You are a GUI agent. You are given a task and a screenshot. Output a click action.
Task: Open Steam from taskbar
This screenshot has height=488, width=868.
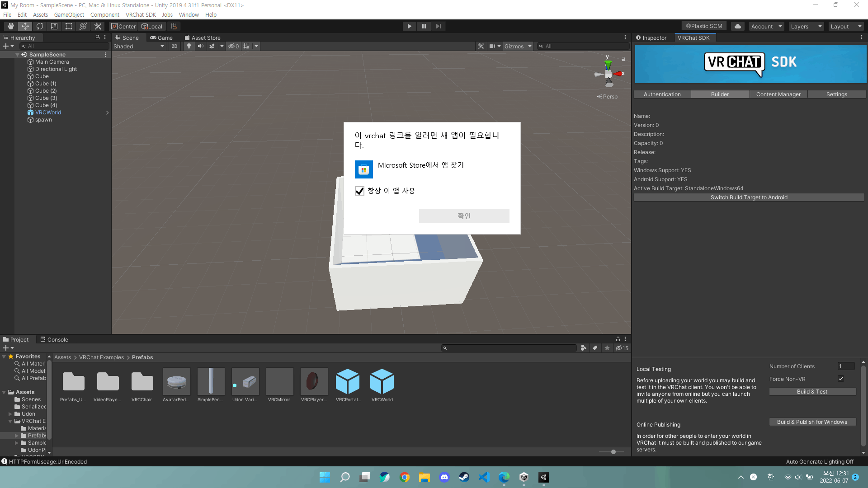(464, 477)
